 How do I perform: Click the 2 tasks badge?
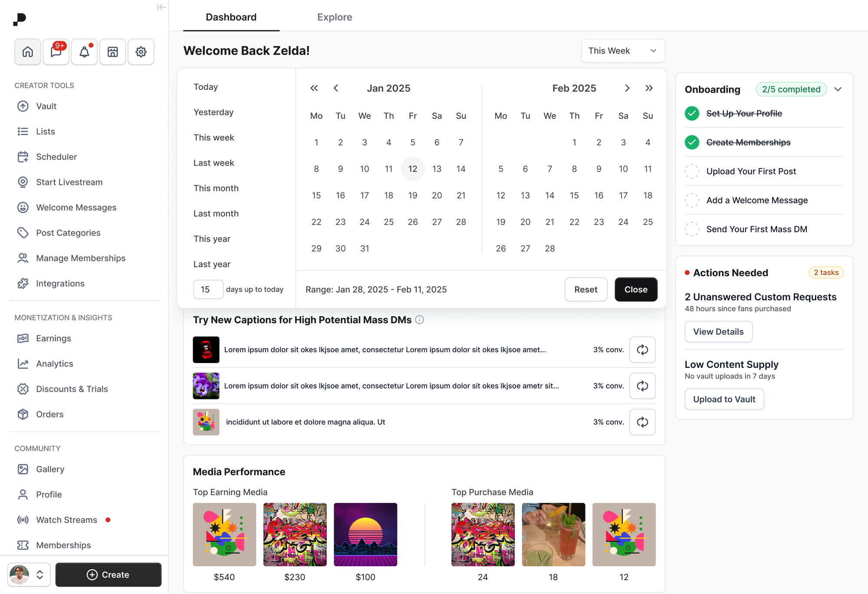(826, 272)
